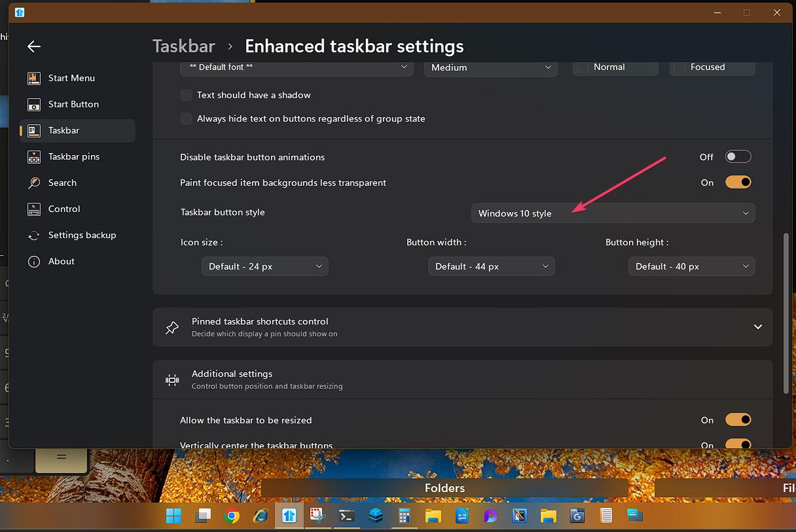Turn on Disable taskbar button animations
Screen dimensions: 796x532
tap(738, 156)
